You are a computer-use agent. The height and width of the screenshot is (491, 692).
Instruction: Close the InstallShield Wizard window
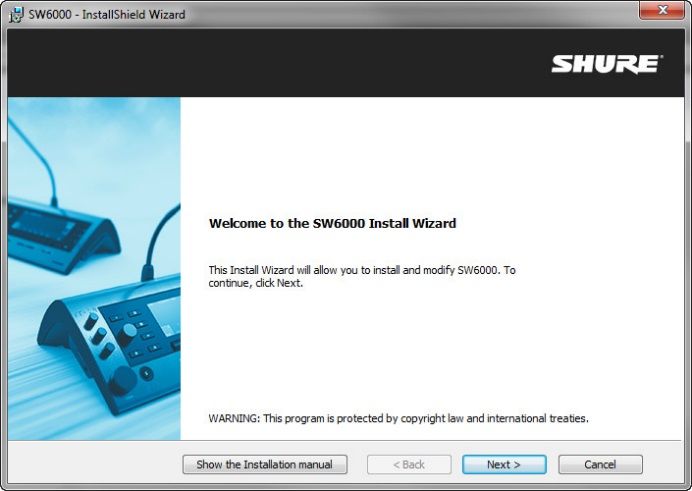click(662, 10)
